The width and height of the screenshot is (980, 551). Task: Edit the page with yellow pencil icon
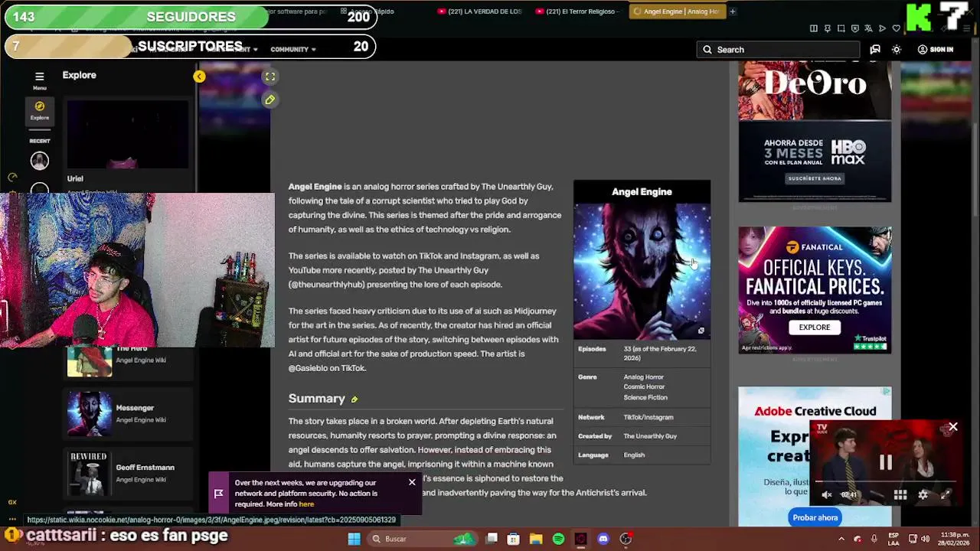pos(269,99)
